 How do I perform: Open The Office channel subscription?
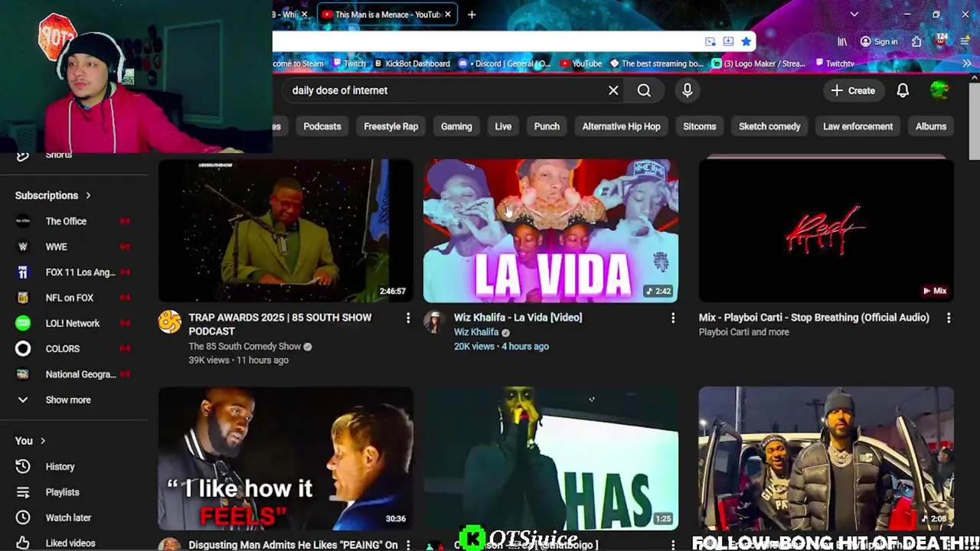coord(73,221)
